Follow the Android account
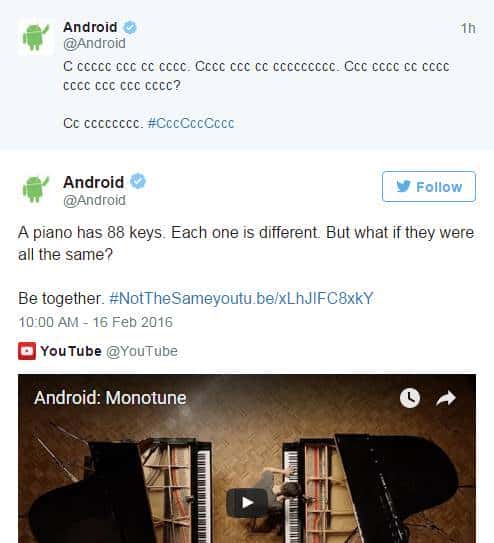 pos(429,186)
